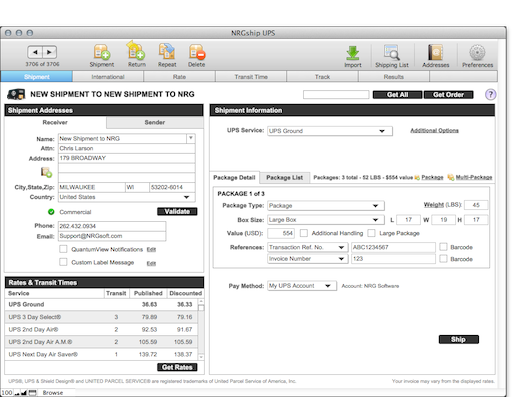Select the UPS 2nd Day Air A.M. row

click(x=101, y=342)
